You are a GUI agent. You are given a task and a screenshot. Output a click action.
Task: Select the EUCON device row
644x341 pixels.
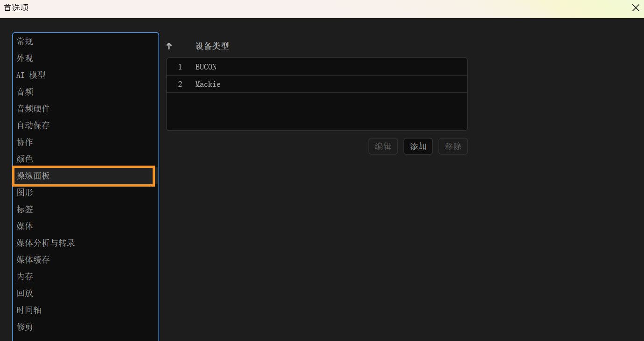point(280,66)
